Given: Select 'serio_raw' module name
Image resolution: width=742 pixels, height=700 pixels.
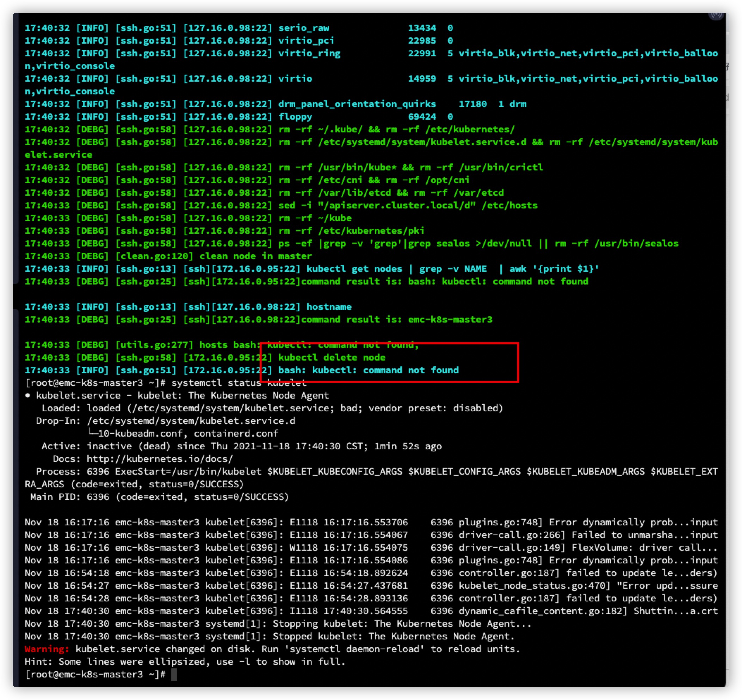Looking at the screenshot, I should (304, 28).
